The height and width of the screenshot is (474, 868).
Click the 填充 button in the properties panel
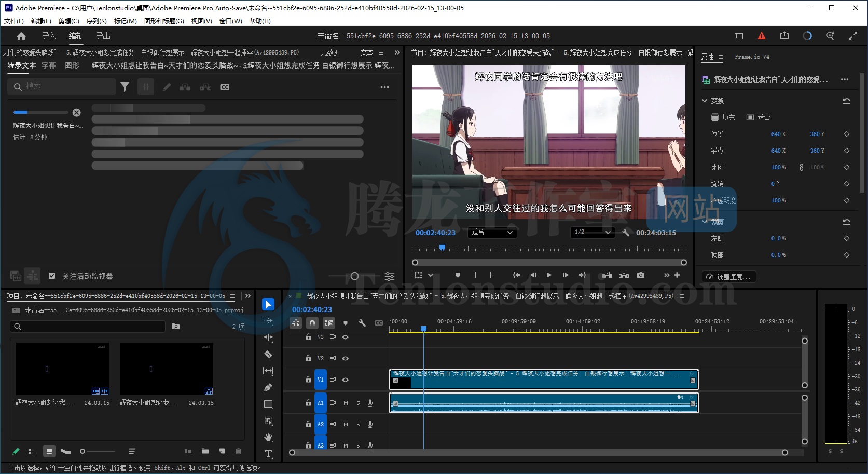pyautogui.click(x=723, y=117)
